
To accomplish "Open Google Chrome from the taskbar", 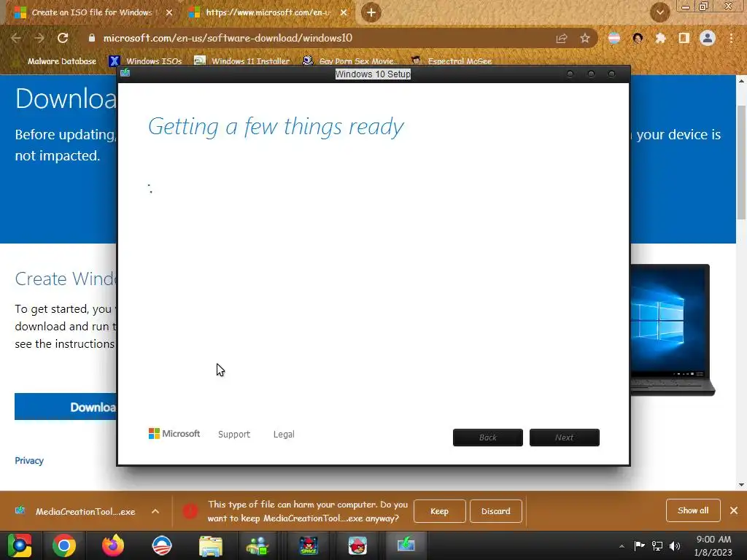I will click(64, 545).
